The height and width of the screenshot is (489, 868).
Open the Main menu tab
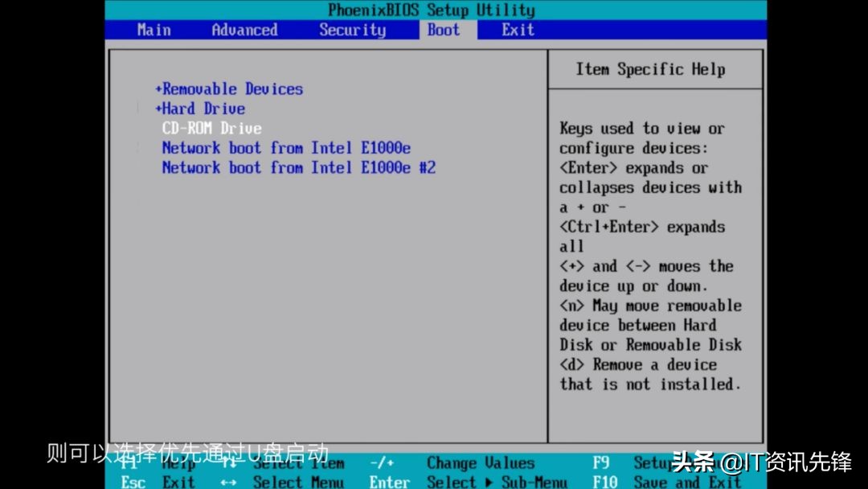(x=154, y=30)
